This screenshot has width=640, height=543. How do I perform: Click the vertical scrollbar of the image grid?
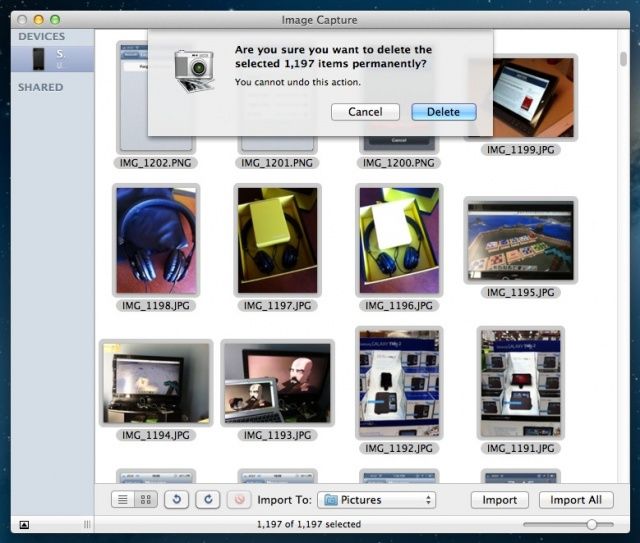click(624, 250)
